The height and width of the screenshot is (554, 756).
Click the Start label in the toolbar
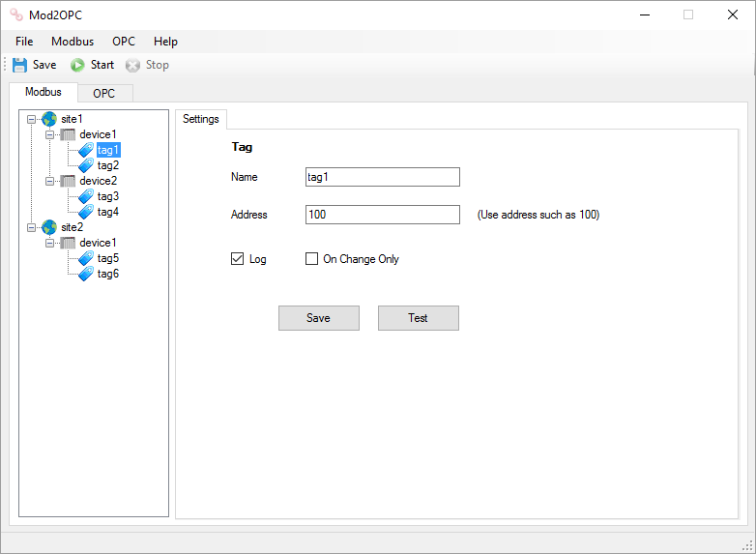coord(102,65)
